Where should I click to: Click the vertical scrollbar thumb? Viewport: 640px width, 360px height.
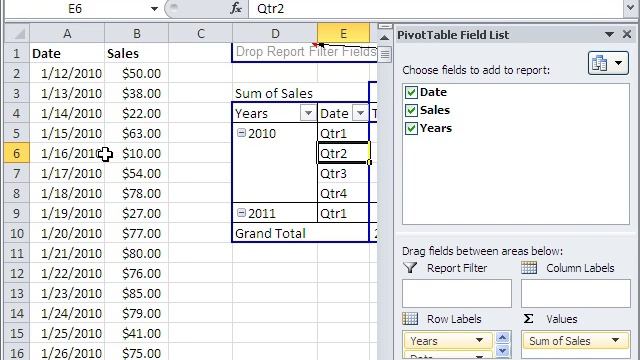point(384,54)
